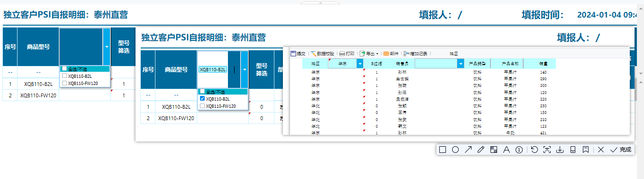The width and height of the screenshot is (644, 179).
Task: Activate the mosaic blur tool
Action: click(x=494, y=150)
